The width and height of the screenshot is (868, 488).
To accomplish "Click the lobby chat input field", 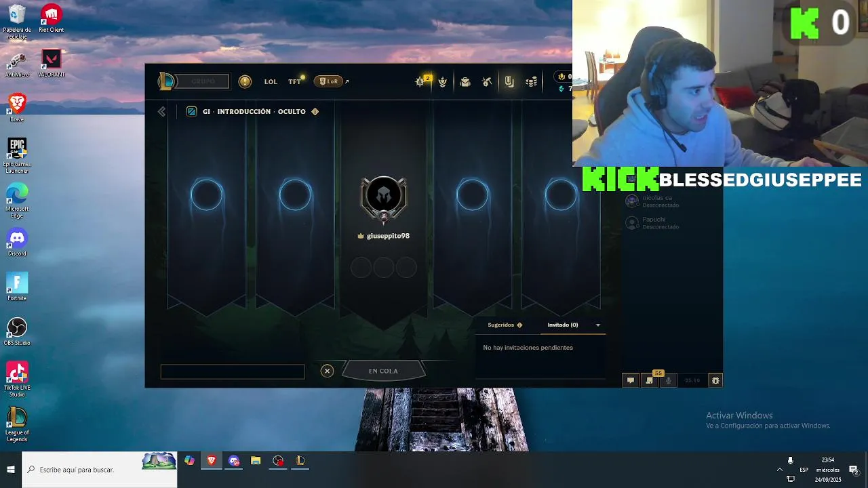I will [233, 371].
